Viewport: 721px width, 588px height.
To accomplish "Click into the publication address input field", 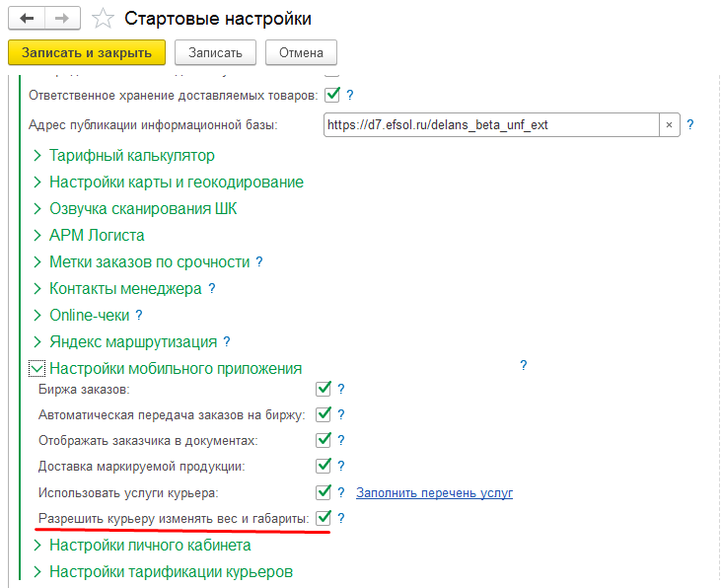I will click(x=491, y=124).
